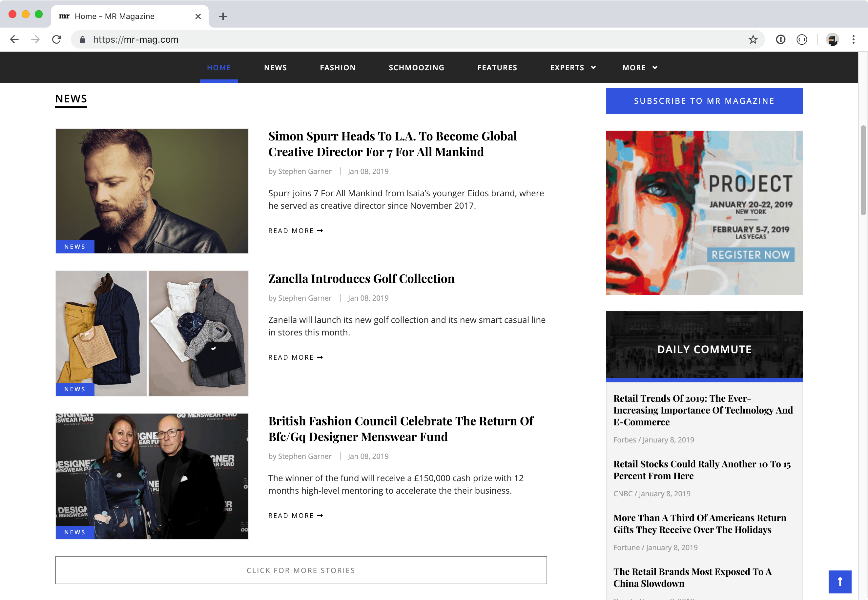The image size is (868, 600).
Task: Open the Simon Spurr portrait thumbnail
Action: tap(152, 191)
